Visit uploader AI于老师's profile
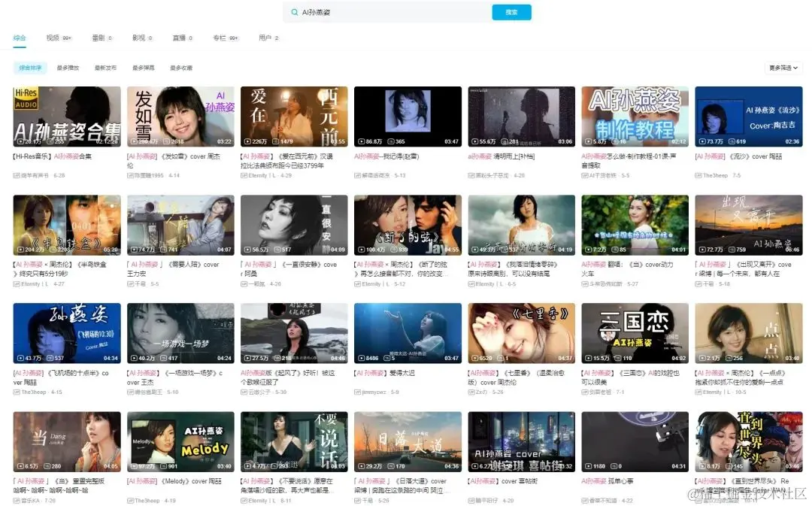This screenshot has height=506, width=812. (602, 176)
